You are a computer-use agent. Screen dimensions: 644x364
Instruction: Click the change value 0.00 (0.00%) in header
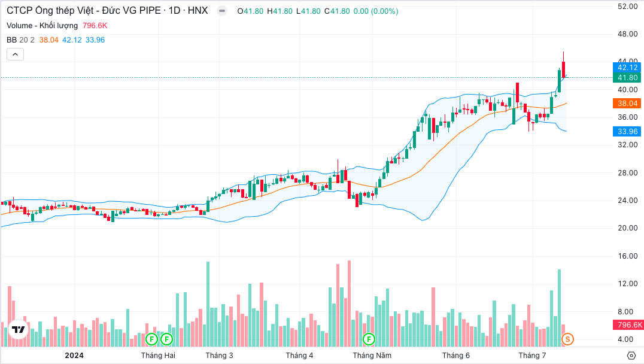click(x=376, y=11)
